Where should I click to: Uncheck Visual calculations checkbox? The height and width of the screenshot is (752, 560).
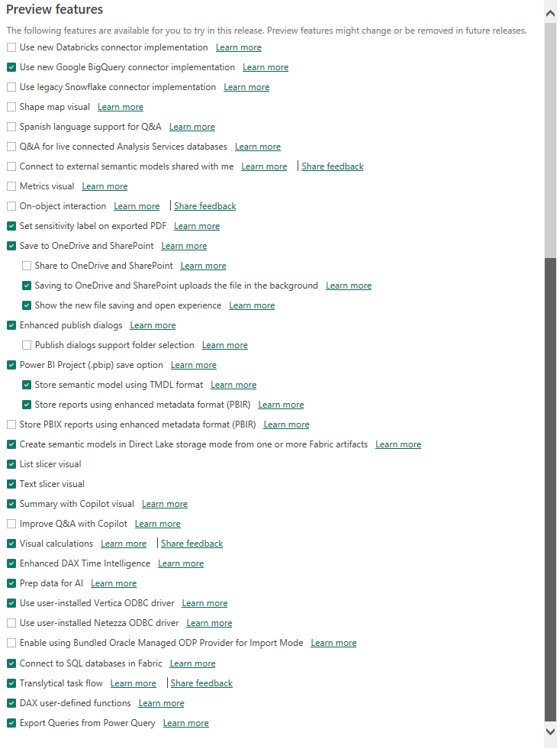click(11, 544)
